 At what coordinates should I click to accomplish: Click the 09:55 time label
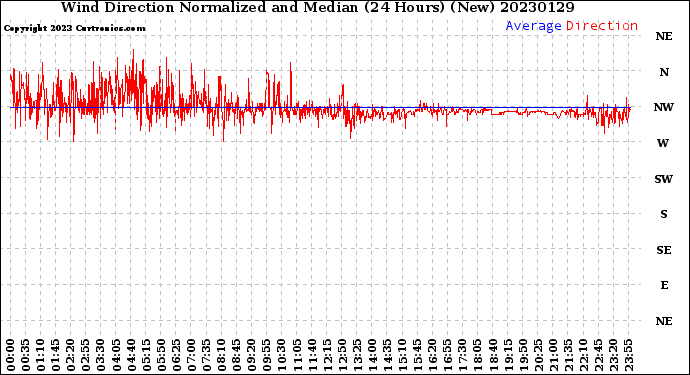(x=267, y=355)
